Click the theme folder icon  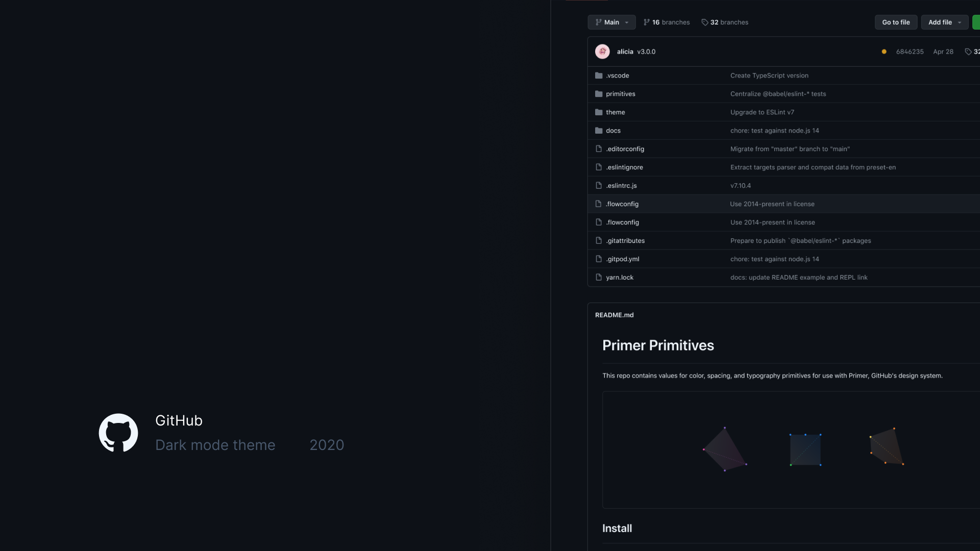tap(599, 112)
